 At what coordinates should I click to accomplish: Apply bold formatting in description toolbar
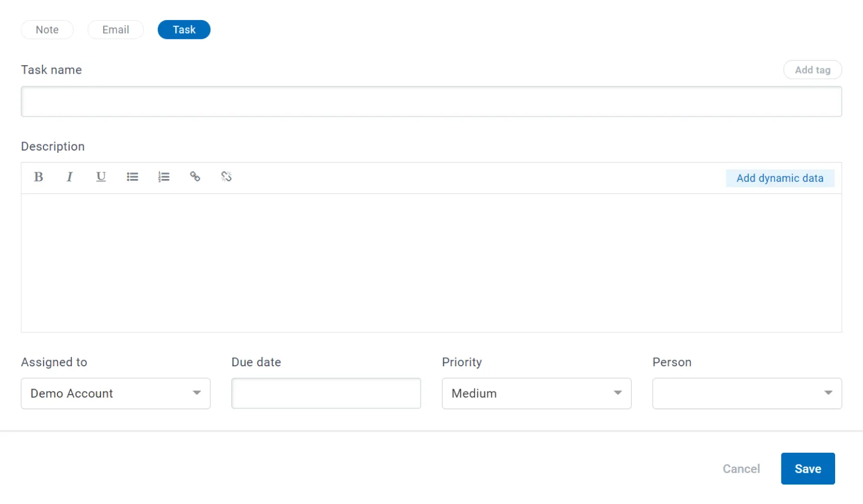click(x=38, y=177)
